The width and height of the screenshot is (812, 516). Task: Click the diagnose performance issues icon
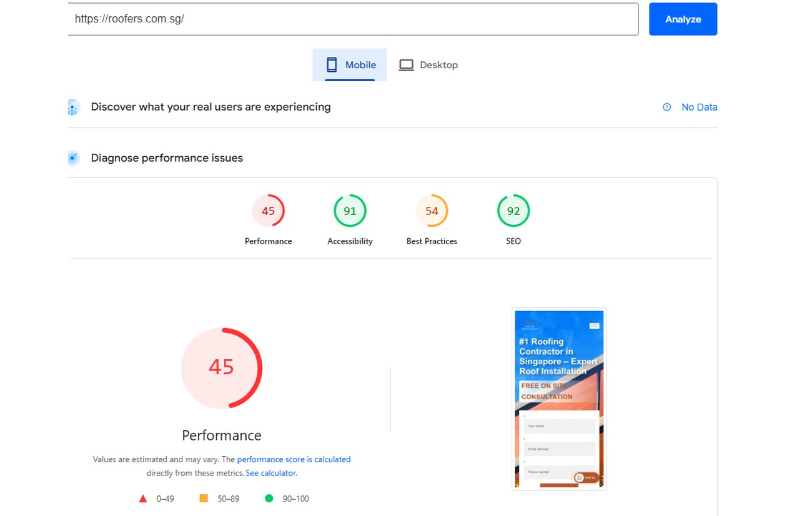74,158
